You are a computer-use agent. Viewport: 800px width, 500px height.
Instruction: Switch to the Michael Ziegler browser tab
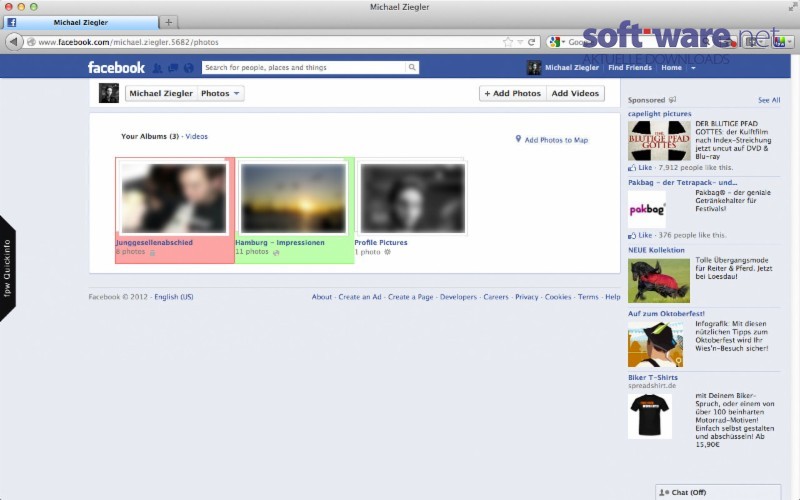[81, 22]
